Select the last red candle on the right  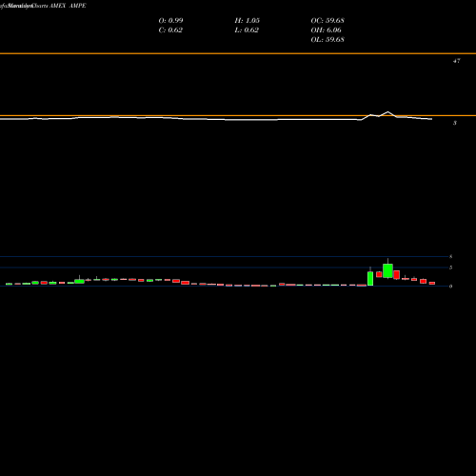432,283
